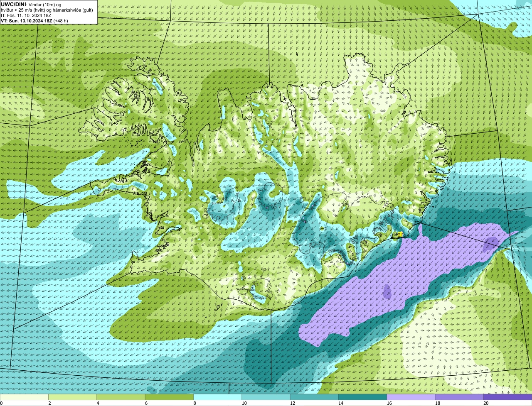Click the 'IT: Fös. 11. 10. 2024 18Z' line
Screen dimensions: 532x406
pyautogui.click(x=26, y=15)
